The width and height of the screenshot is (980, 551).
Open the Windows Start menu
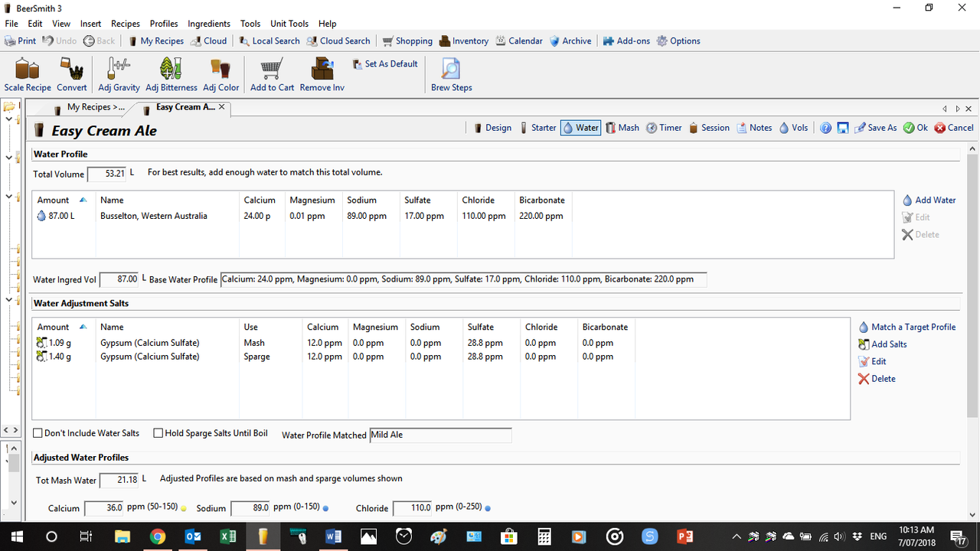(x=17, y=536)
